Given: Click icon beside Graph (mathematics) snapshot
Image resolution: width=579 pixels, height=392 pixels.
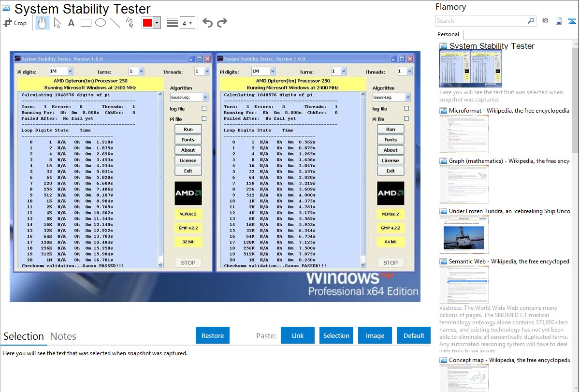Looking at the screenshot, I should coord(443,161).
